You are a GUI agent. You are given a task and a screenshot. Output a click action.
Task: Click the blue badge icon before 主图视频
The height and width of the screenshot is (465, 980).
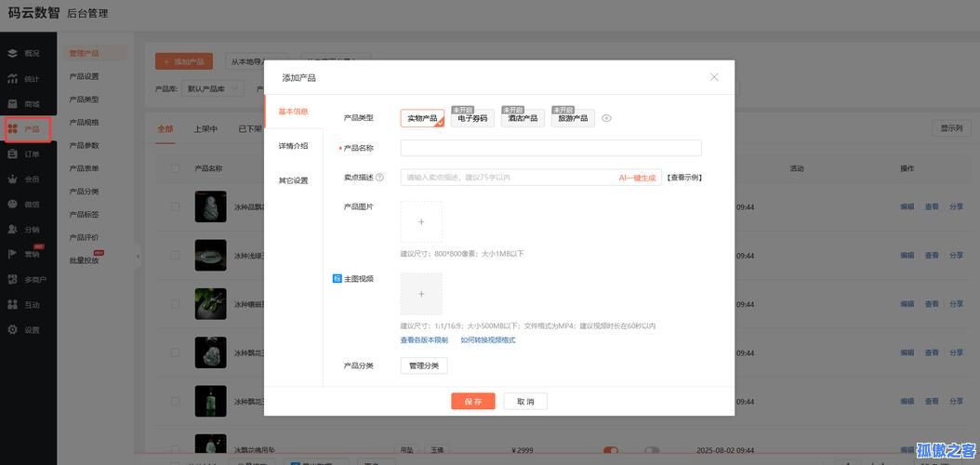[337, 279]
